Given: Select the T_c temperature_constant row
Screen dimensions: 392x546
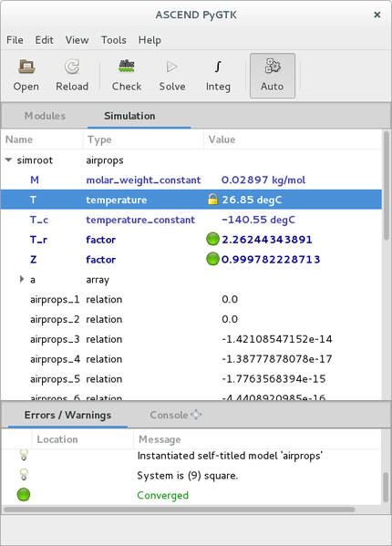Looking at the screenshot, I should pyautogui.click(x=191, y=220).
